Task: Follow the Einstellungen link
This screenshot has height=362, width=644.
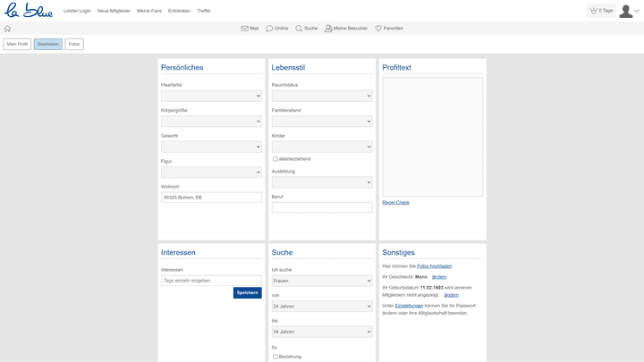Action: click(x=409, y=306)
